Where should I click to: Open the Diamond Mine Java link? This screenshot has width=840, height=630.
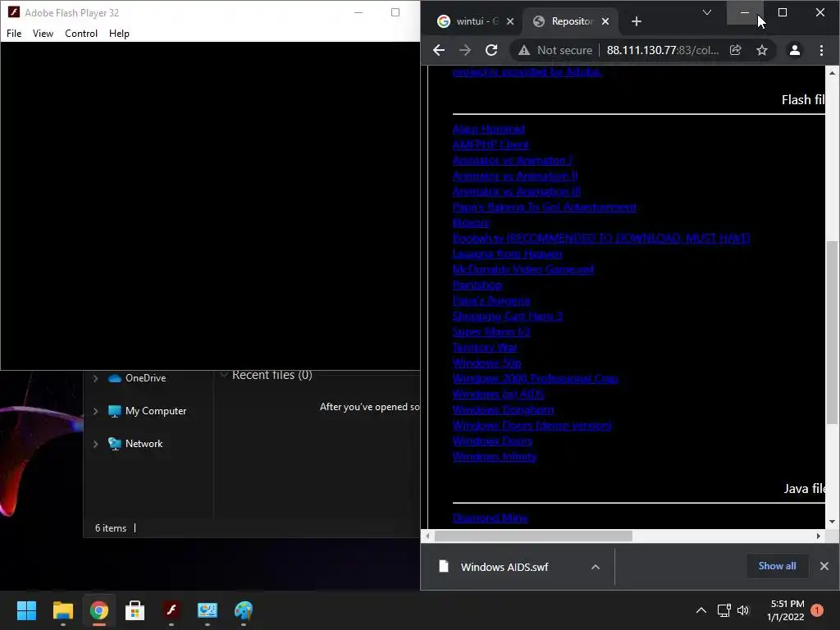point(491,518)
